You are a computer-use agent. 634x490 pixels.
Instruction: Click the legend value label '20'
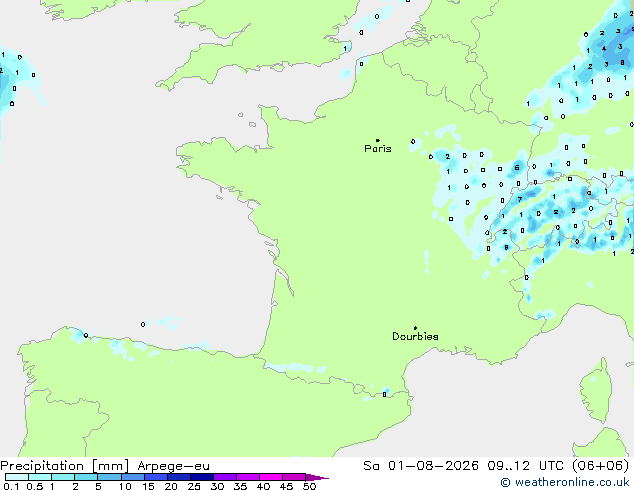click(x=171, y=486)
